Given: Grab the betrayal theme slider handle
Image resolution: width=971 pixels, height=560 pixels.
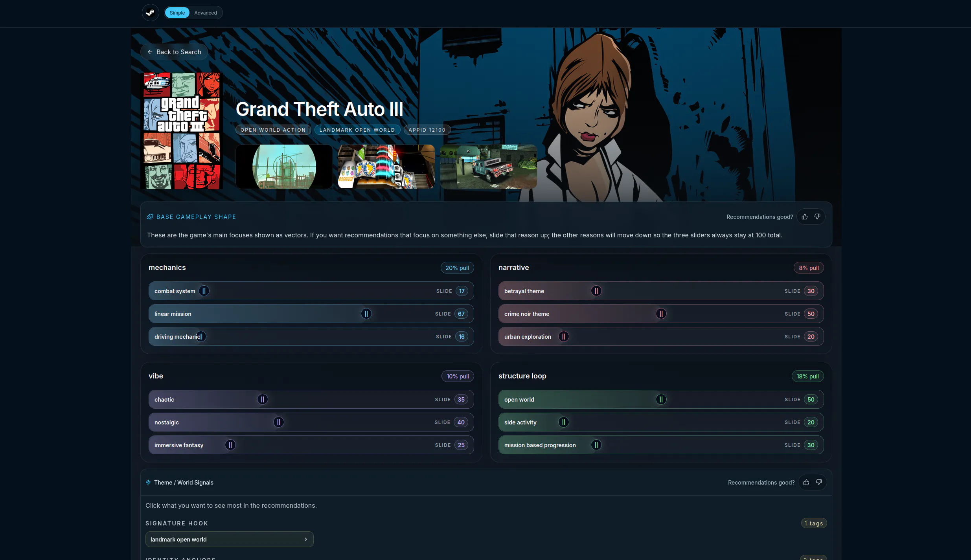Looking at the screenshot, I should [596, 291].
